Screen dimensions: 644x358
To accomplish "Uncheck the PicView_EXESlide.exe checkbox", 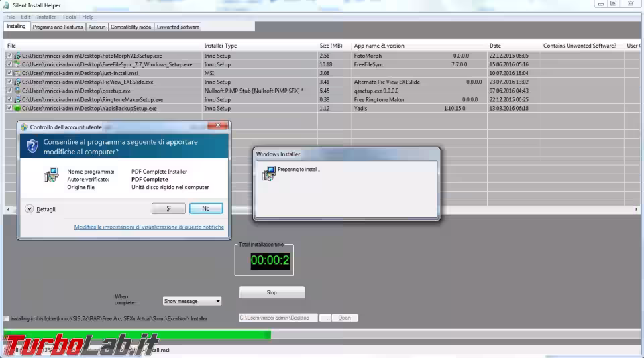I will (x=9, y=82).
